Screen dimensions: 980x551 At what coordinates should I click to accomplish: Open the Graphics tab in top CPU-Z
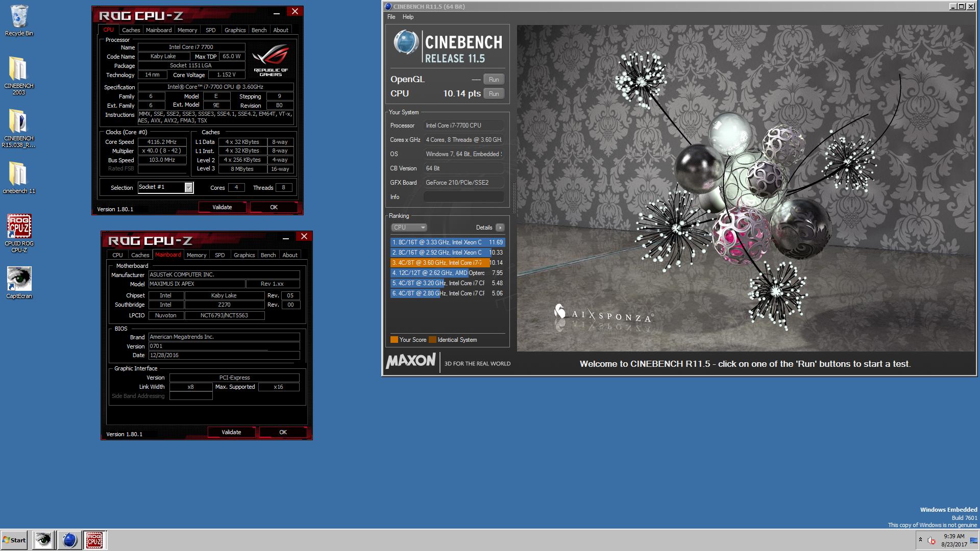click(x=235, y=30)
